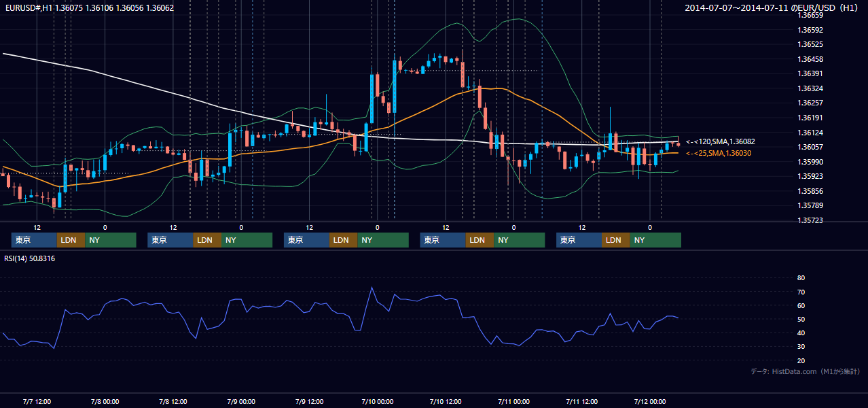Select the NY session block for 7/10
Screen dimensions: 868x408
(520, 240)
